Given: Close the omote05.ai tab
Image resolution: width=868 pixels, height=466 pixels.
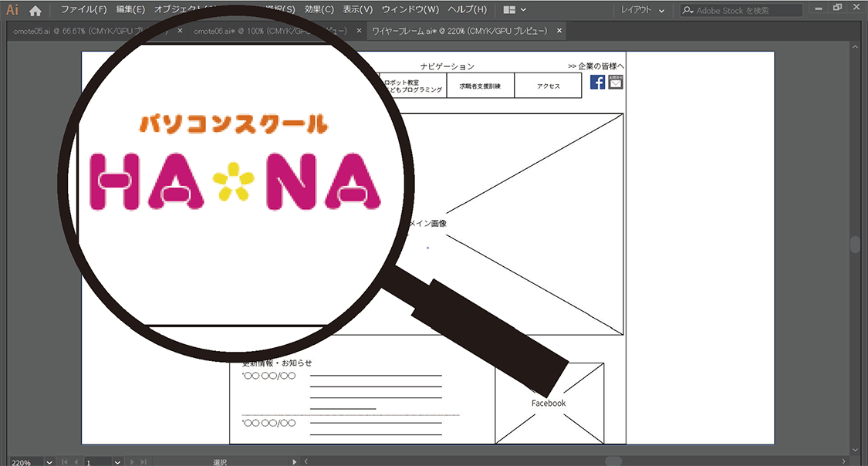Looking at the screenshot, I should tap(180, 31).
